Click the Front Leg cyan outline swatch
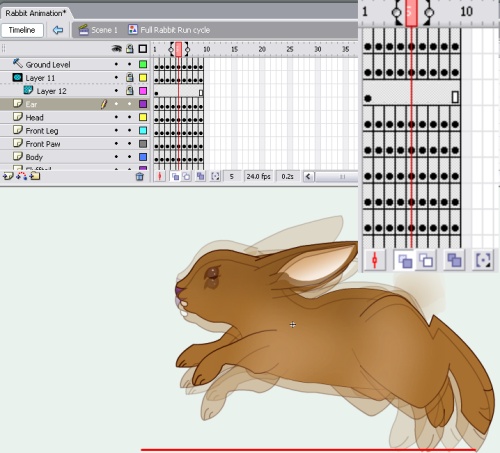500x453 pixels. [143, 130]
